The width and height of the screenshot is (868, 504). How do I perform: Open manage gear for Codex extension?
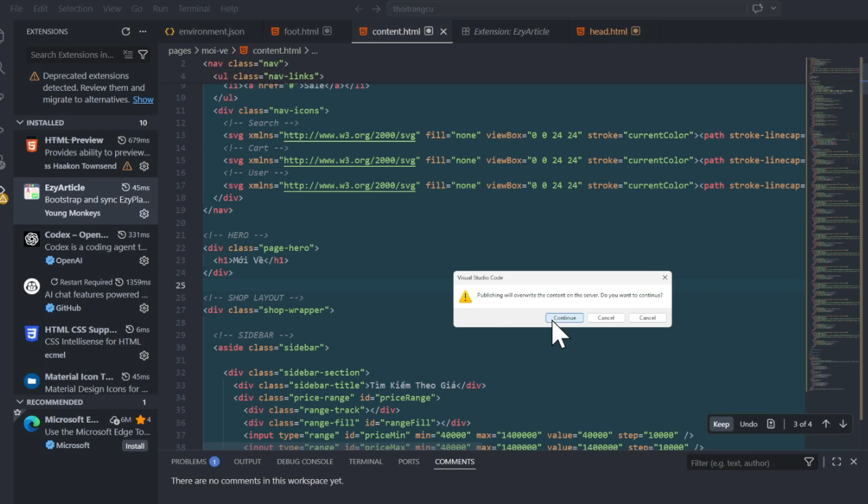click(144, 260)
